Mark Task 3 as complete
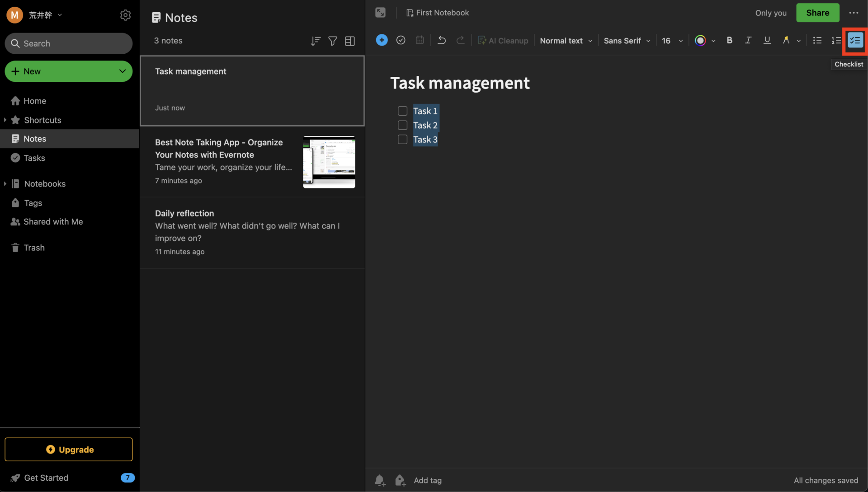 (x=402, y=139)
